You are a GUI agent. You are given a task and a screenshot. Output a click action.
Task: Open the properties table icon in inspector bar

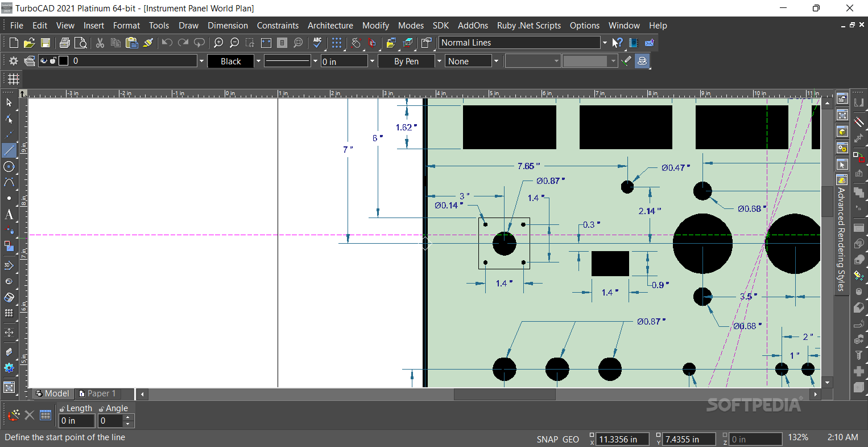tap(46, 415)
